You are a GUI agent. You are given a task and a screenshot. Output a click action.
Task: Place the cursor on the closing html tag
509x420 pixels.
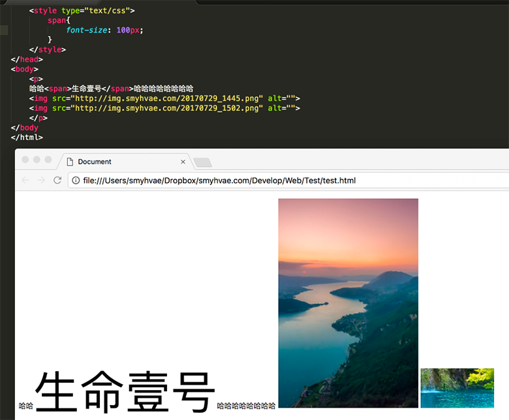click(x=27, y=138)
